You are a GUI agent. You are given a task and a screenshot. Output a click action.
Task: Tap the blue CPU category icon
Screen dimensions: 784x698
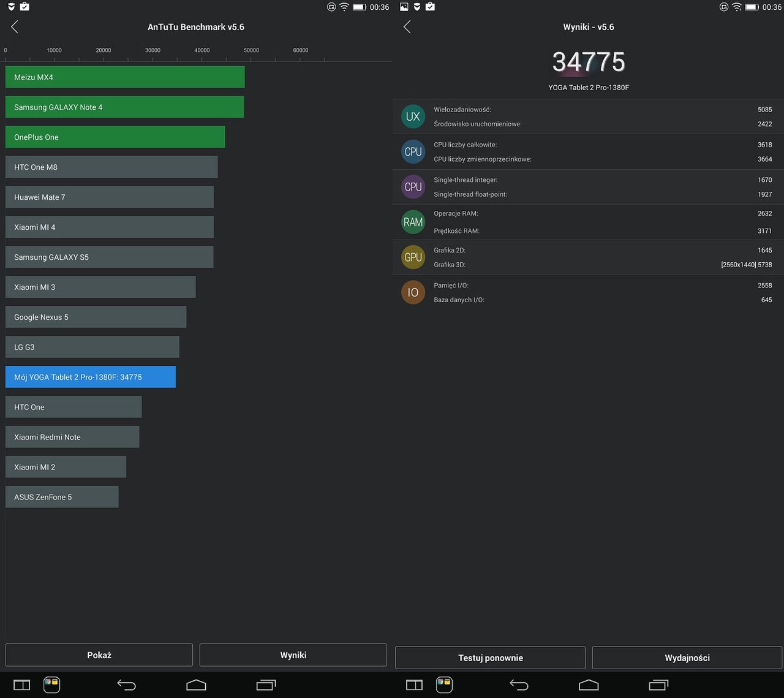tap(413, 151)
